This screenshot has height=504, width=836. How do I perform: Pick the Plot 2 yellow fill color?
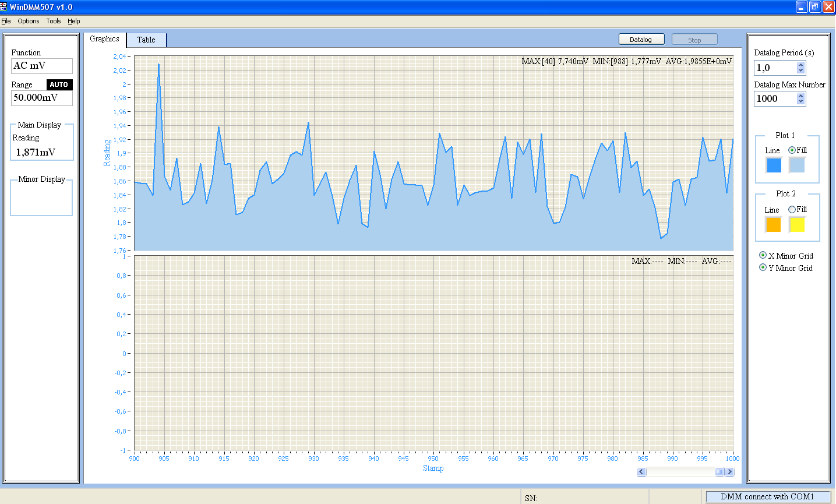[x=797, y=224]
